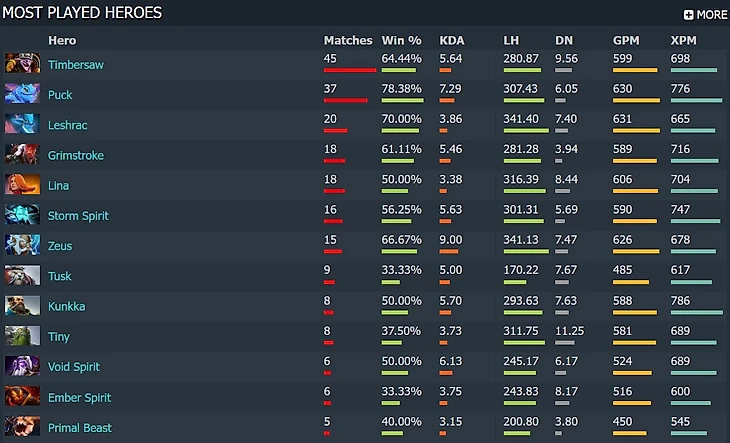This screenshot has width=730, height=443.
Task: Open the Leshrac hero link
Action: coord(68,125)
